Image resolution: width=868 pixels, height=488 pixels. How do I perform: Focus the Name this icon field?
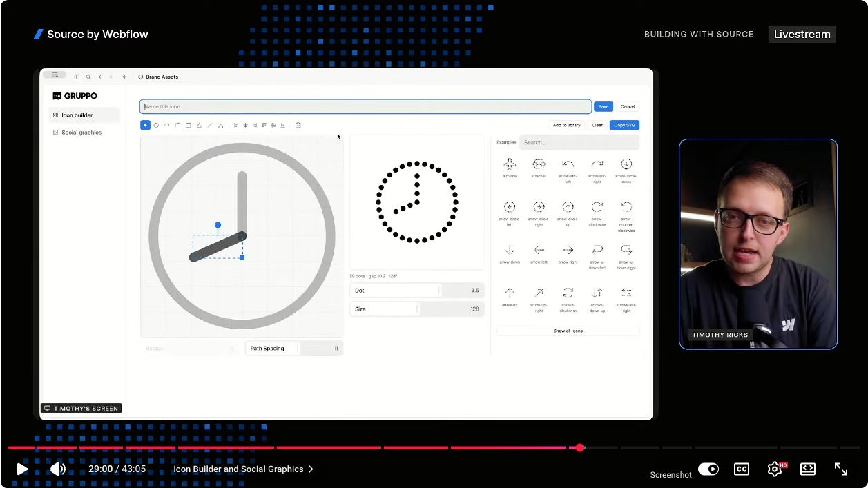pyautogui.click(x=365, y=106)
